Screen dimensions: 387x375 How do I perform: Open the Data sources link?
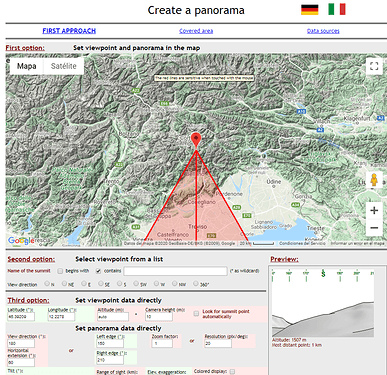pos(323,31)
